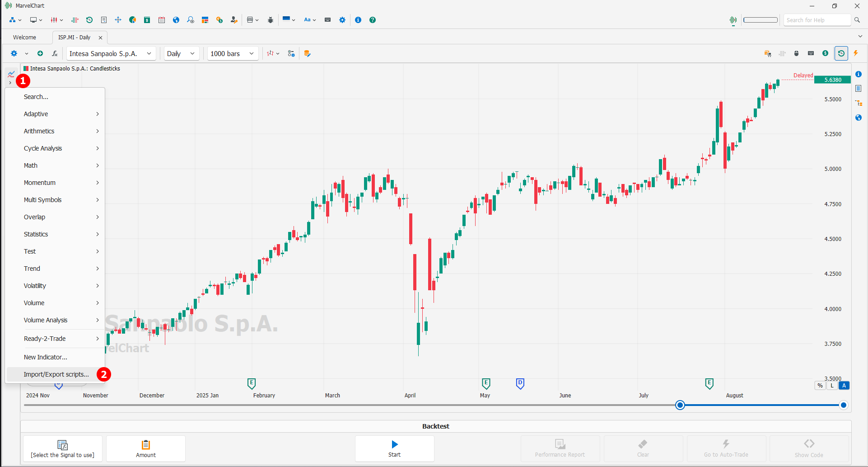Open the color theme flag dropdown
The image size is (868, 467).
289,20
